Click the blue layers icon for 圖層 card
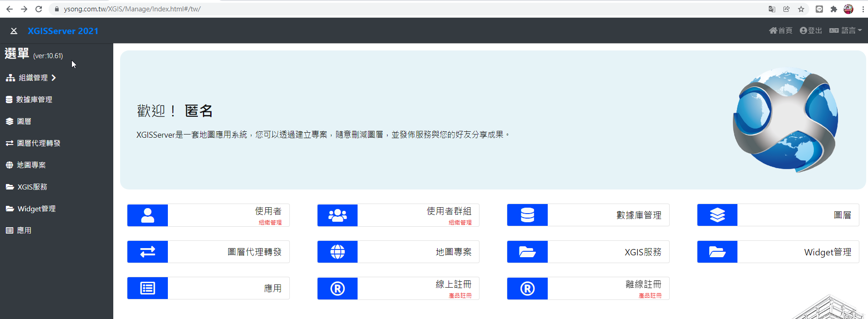Image resolution: width=868 pixels, height=319 pixels. [x=717, y=215]
